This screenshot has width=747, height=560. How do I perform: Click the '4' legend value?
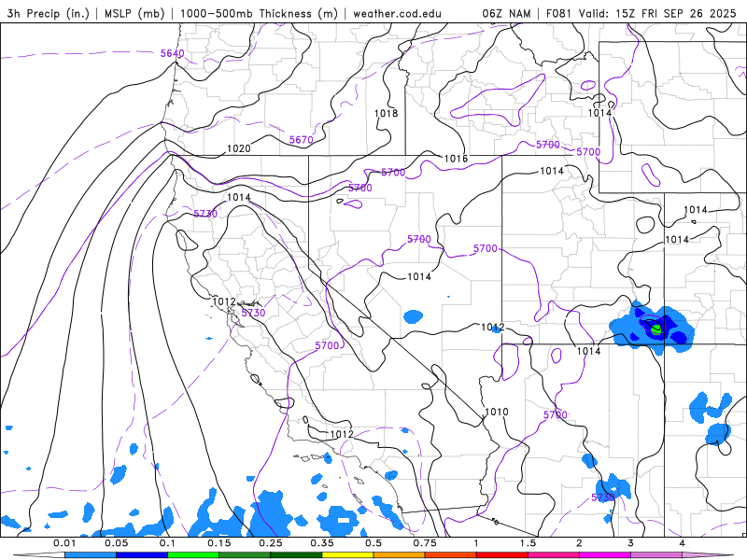pos(683,543)
